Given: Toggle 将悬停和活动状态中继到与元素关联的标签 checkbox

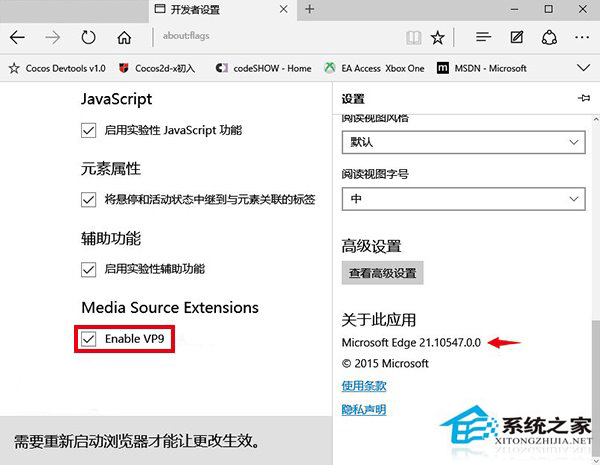Looking at the screenshot, I should 88,199.
